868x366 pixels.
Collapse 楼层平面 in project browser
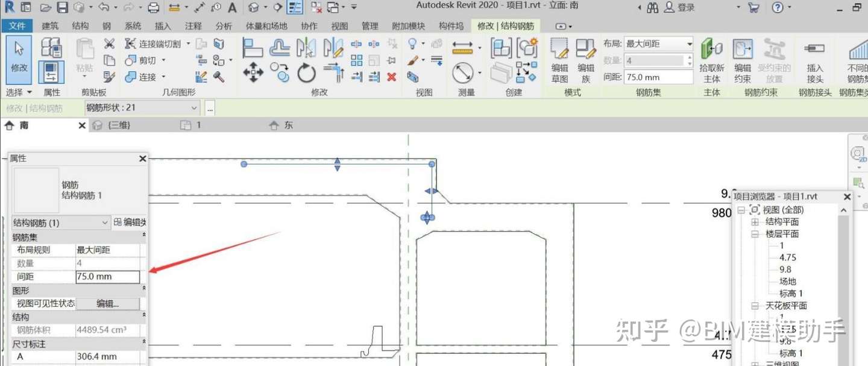click(x=755, y=234)
